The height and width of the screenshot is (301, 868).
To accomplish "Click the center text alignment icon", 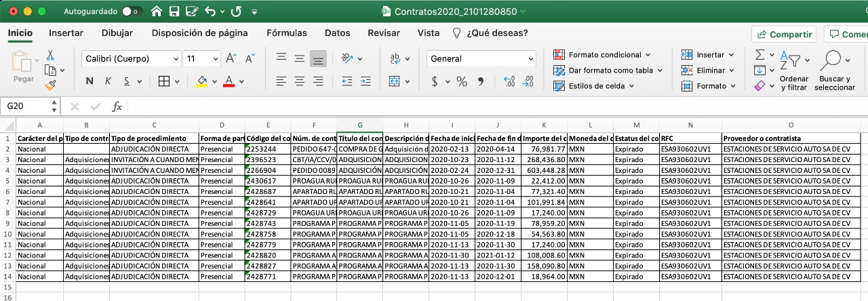I will [x=300, y=81].
